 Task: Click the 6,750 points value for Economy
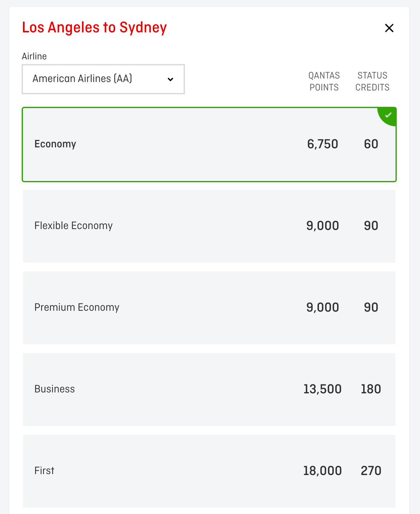pyautogui.click(x=322, y=144)
